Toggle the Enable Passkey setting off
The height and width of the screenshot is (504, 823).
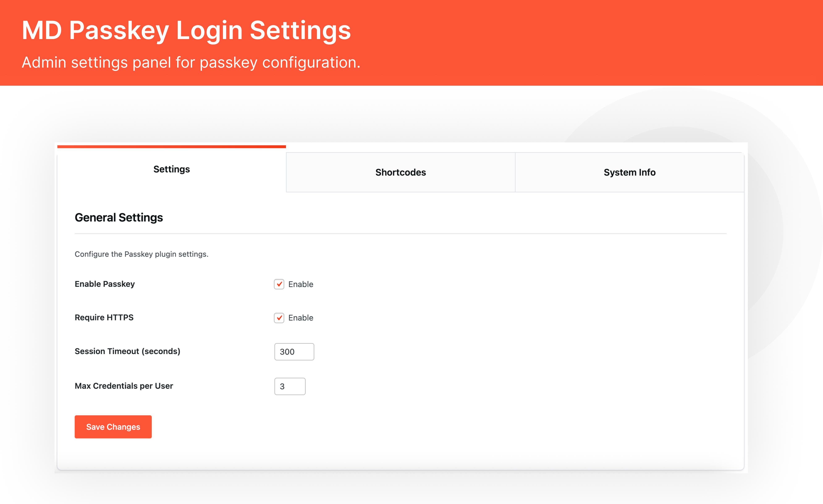279,285
